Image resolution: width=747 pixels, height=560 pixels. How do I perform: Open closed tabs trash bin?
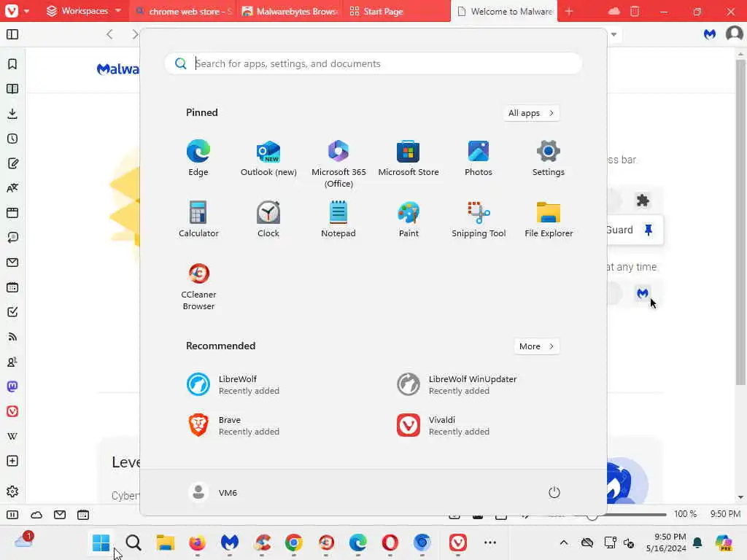635,11
